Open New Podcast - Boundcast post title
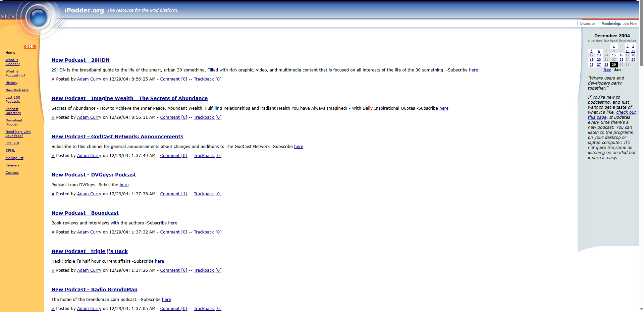The width and height of the screenshot is (644, 312). (x=85, y=213)
